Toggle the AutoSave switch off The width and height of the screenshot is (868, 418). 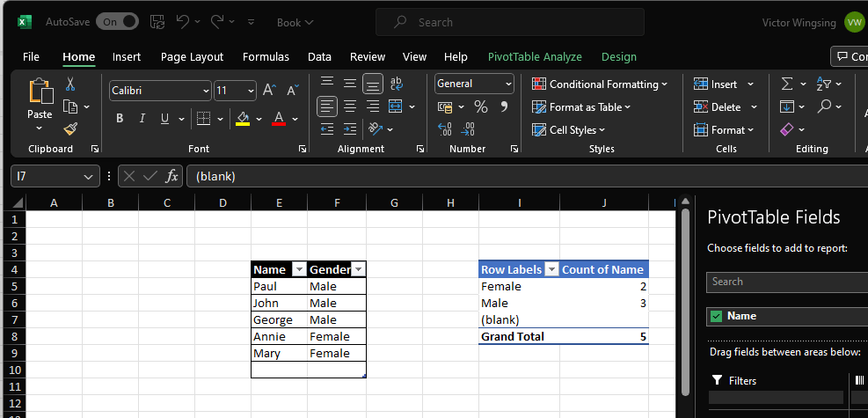[117, 21]
